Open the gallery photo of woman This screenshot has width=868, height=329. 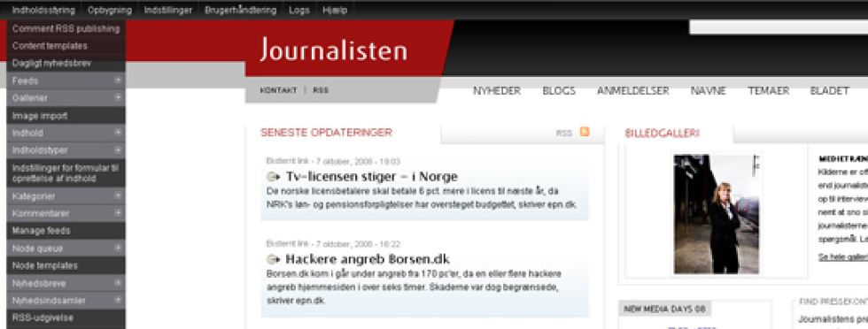coord(717,213)
